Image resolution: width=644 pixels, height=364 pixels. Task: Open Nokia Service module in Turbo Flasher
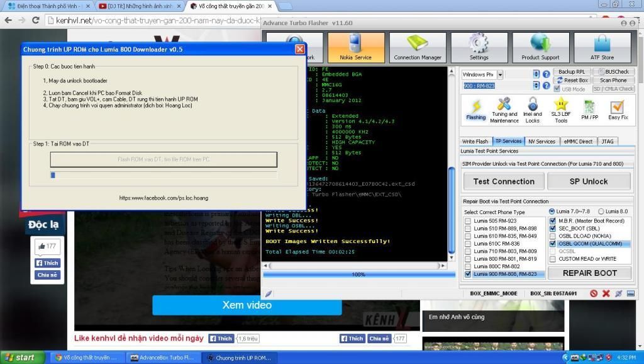(x=356, y=47)
